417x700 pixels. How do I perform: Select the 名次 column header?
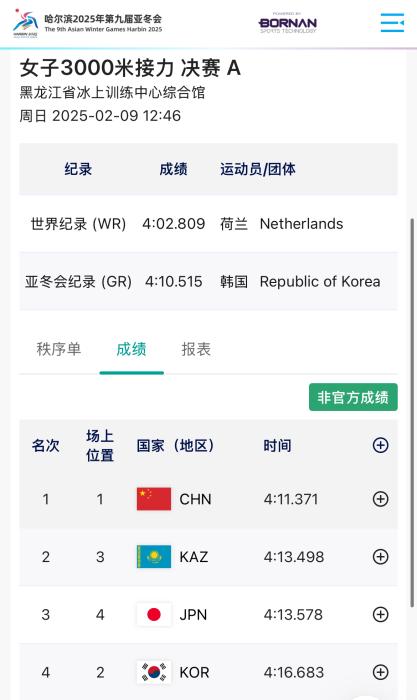tap(46, 446)
